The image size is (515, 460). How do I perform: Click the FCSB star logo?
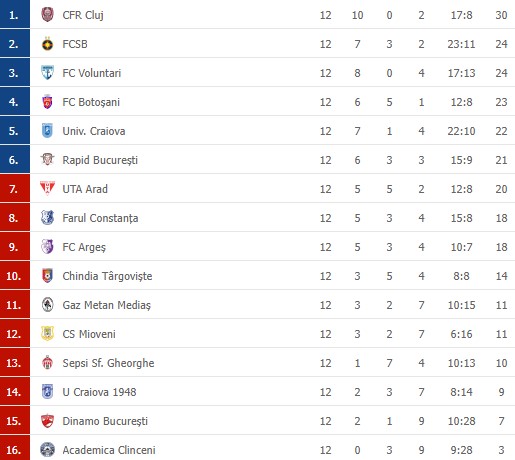coord(47,44)
